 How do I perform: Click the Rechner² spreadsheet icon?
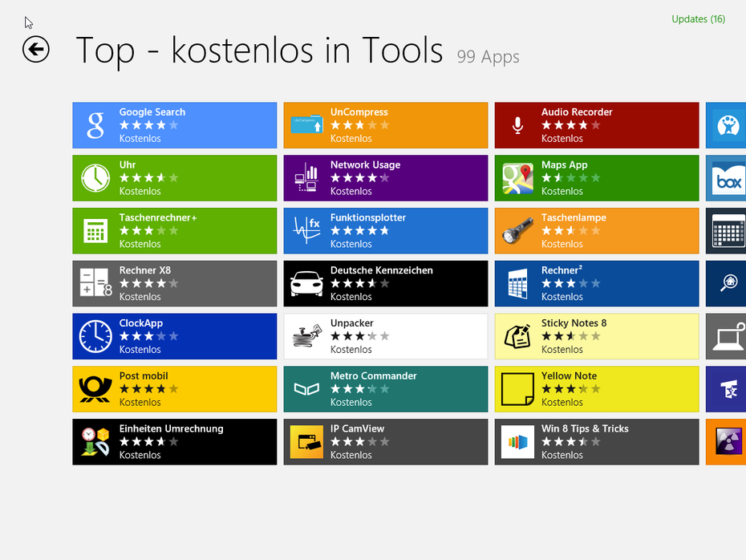(x=517, y=283)
